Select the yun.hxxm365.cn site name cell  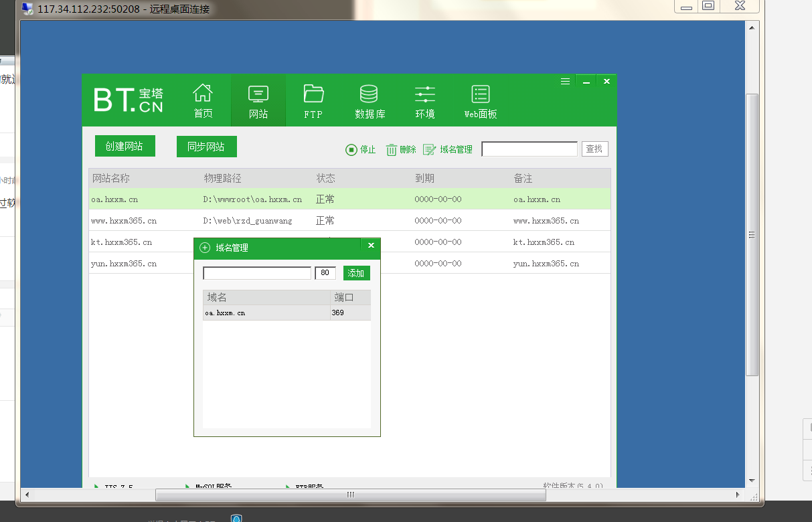pyautogui.click(x=124, y=264)
